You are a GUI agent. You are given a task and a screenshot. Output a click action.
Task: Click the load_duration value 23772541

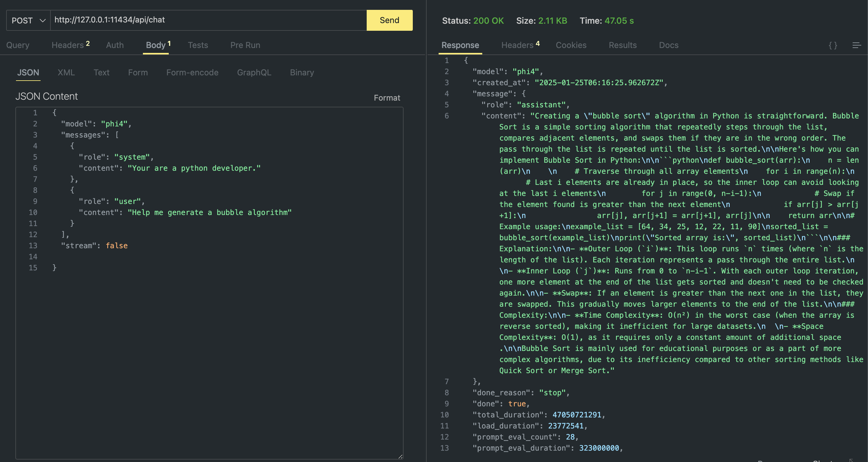pos(566,426)
